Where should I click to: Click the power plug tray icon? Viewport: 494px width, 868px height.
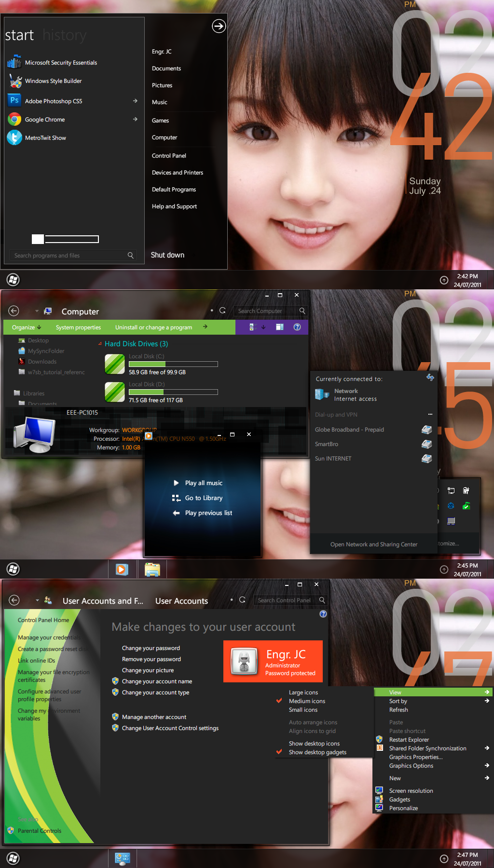tap(466, 490)
